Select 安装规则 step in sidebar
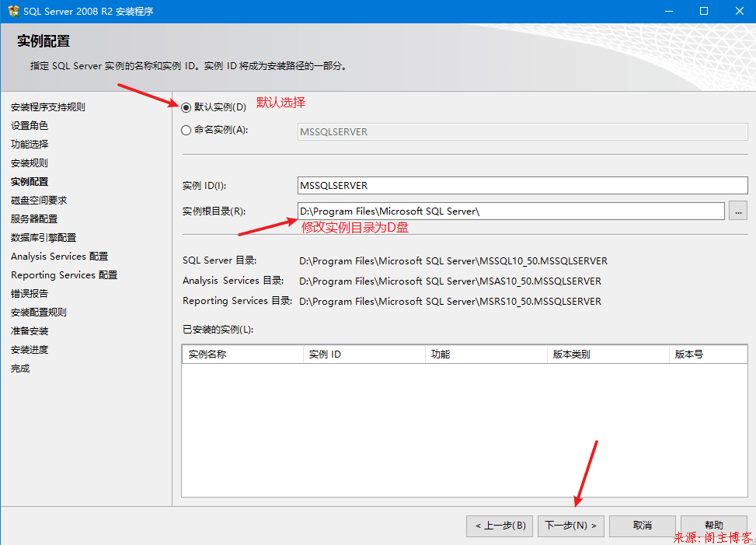 [x=30, y=163]
